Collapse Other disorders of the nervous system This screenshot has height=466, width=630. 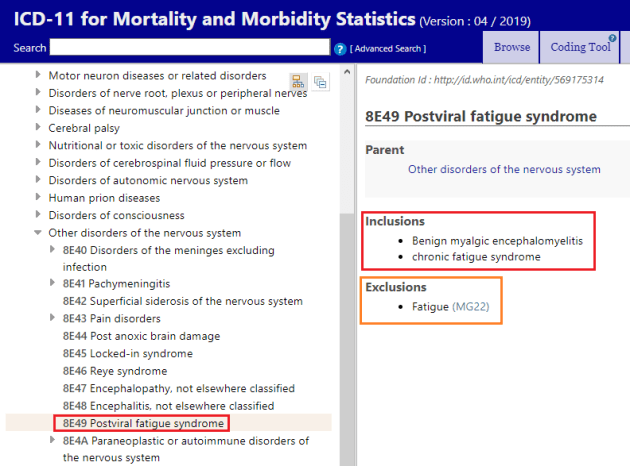click(38, 233)
